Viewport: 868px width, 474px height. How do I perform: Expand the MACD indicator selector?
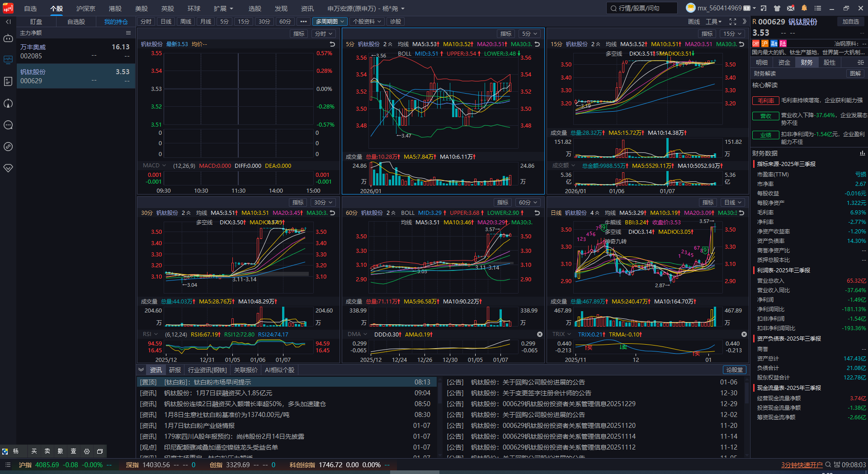154,166
